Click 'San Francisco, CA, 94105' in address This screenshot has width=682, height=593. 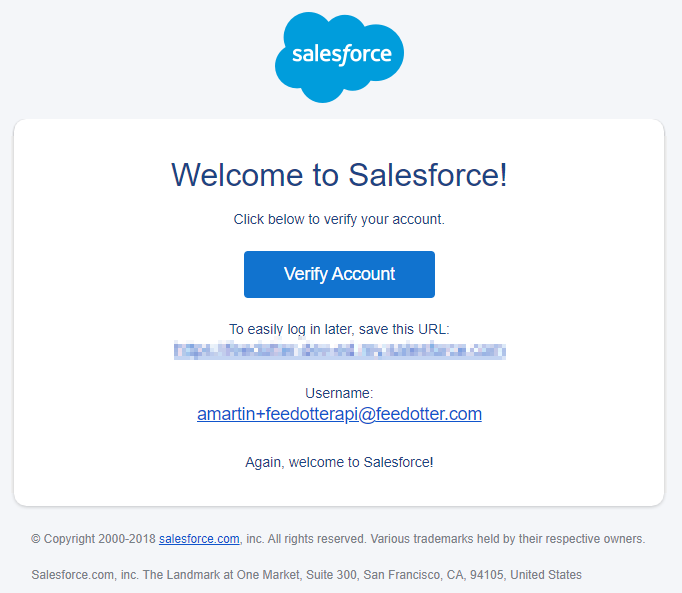[x=434, y=575]
